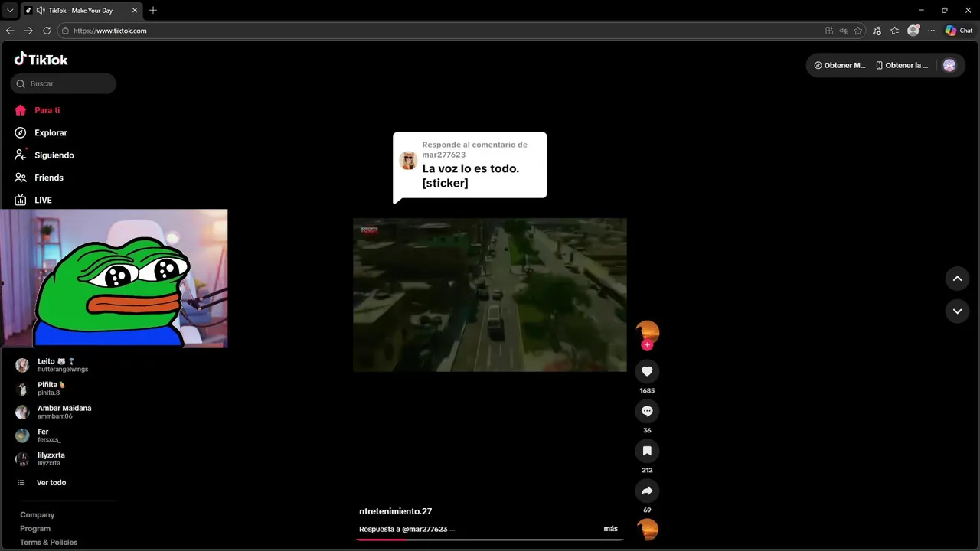This screenshot has height=551, width=980.
Task: Select the TikTok - Make Your Day tab
Action: point(81,11)
